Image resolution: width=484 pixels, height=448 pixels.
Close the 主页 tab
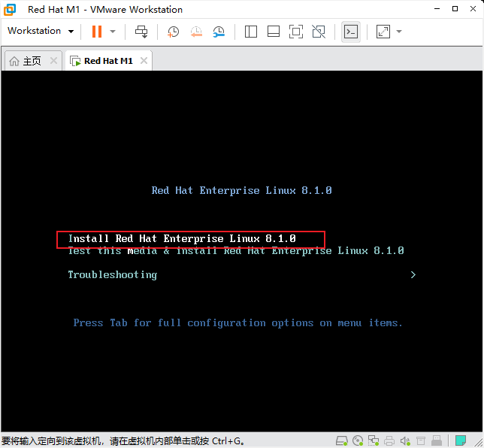coord(53,61)
